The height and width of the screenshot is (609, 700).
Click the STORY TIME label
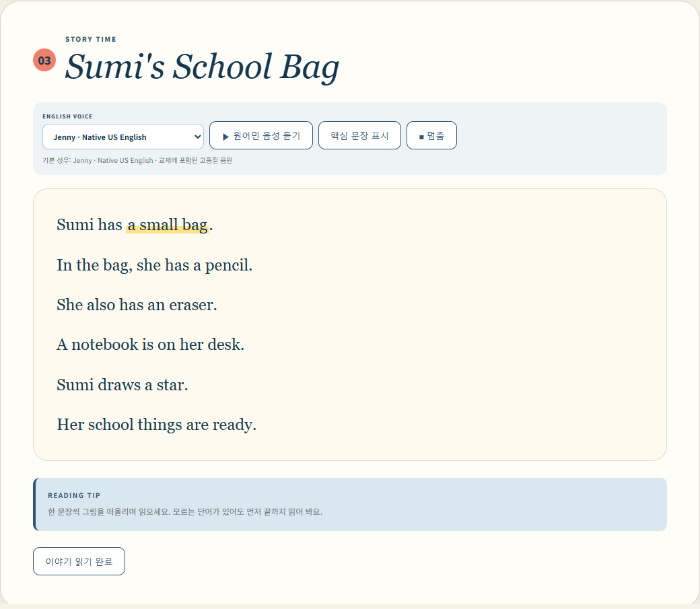click(x=91, y=39)
